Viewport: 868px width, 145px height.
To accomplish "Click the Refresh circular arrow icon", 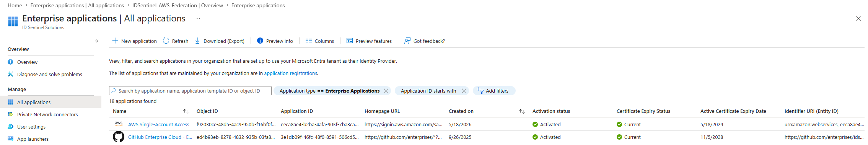I will coord(166,41).
